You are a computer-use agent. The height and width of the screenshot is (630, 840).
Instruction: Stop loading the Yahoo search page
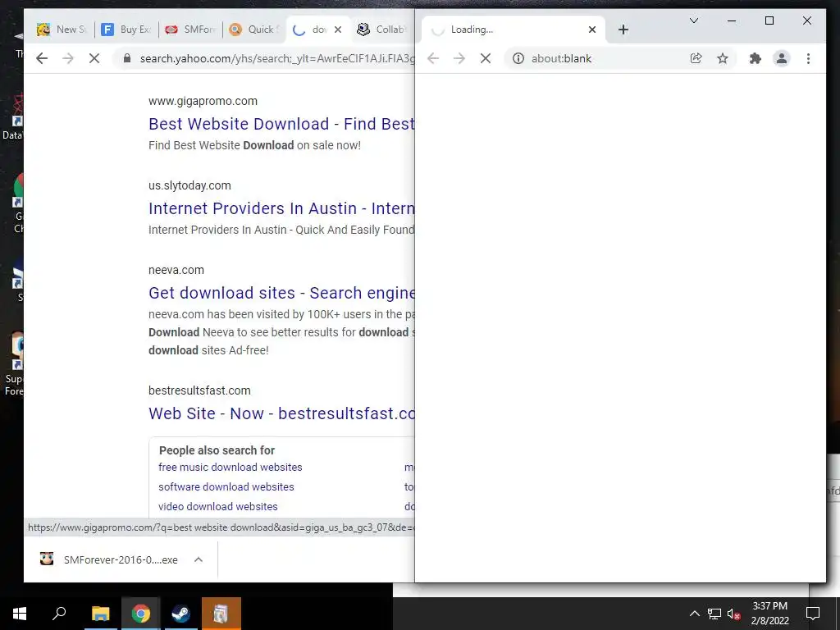94,58
